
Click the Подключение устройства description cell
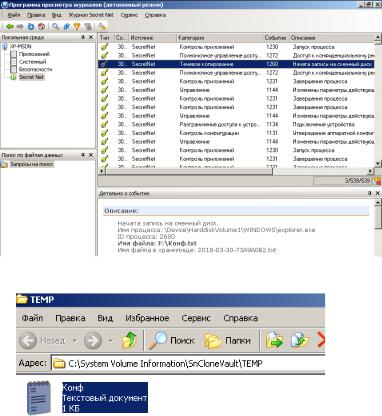point(323,124)
